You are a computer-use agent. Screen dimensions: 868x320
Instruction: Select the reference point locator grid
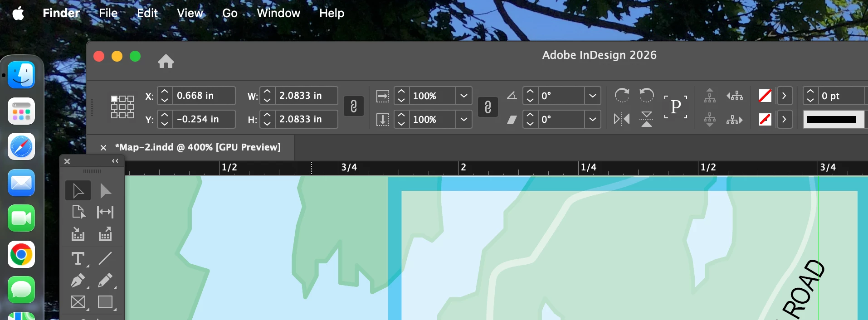pos(122,107)
